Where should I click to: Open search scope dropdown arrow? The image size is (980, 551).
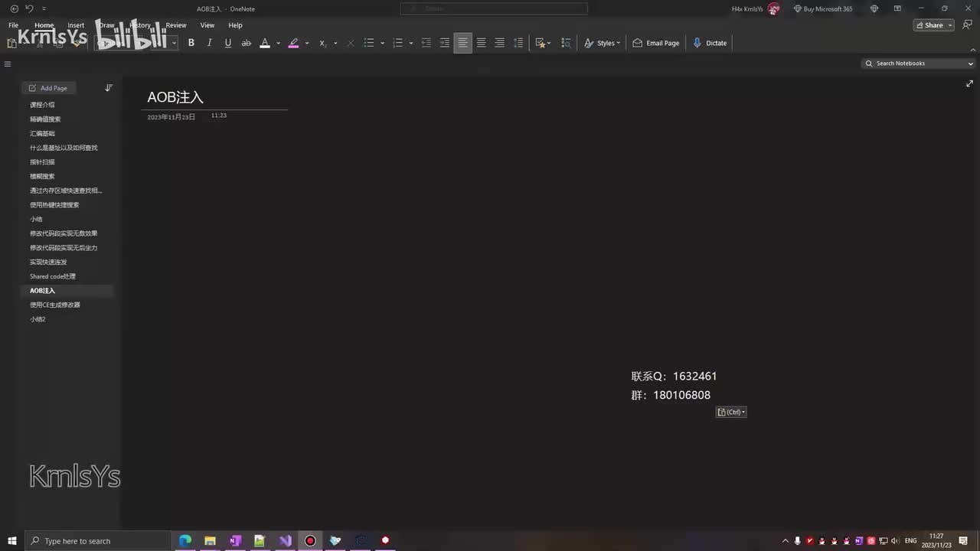click(971, 64)
